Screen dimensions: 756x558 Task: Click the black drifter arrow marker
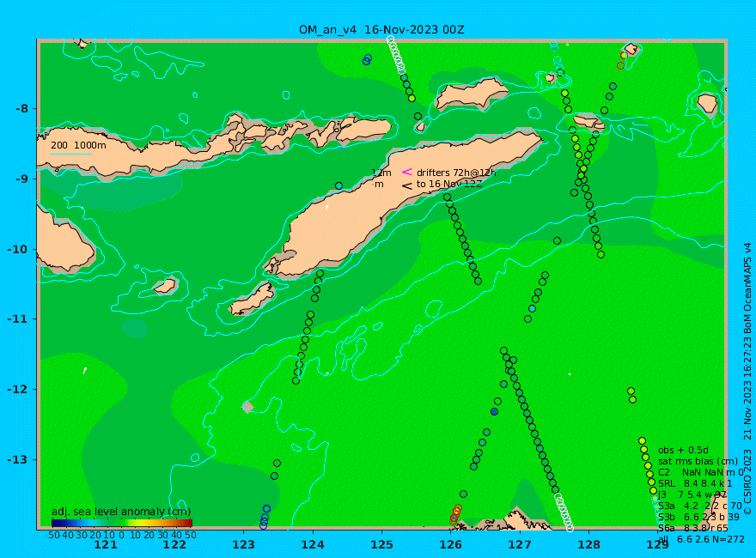407,185
